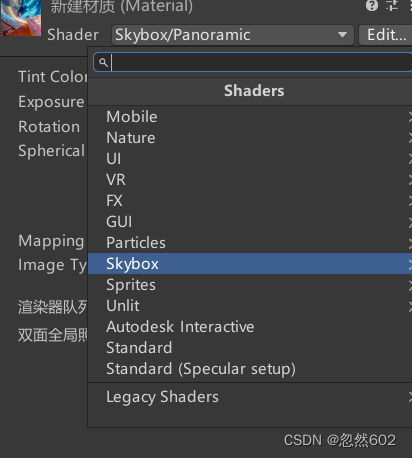Open the UI shader category
The height and width of the screenshot is (458, 412).
(250, 159)
